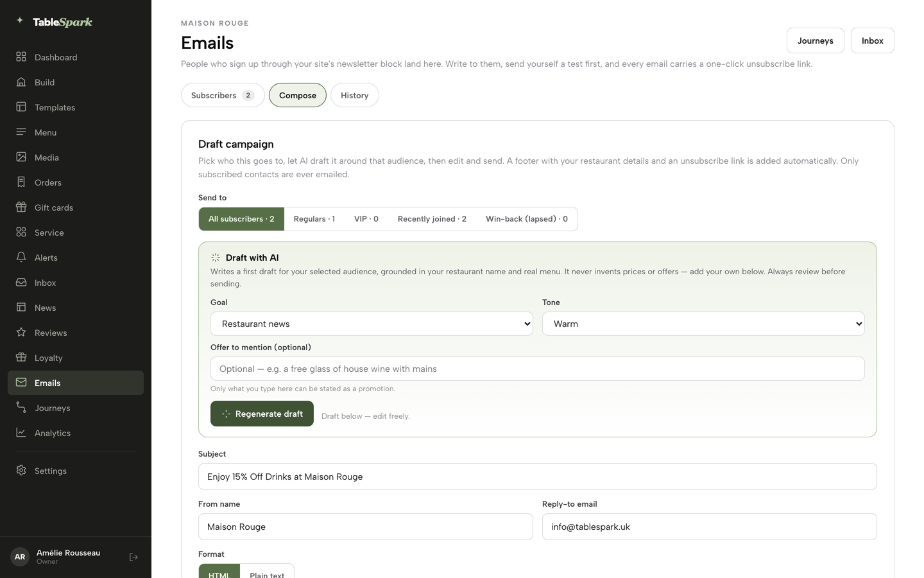Switch to the History tab
The width and height of the screenshot is (924, 578).
pyautogui.click(x=355, y=95)
